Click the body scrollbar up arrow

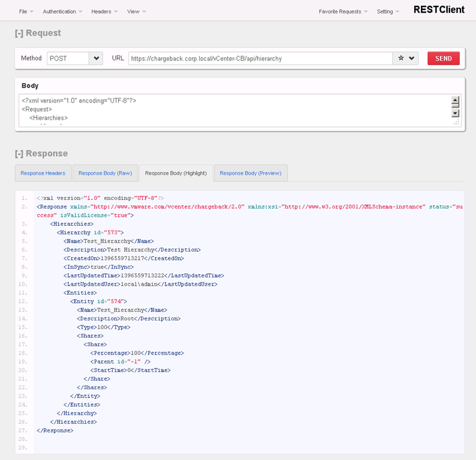455,101
